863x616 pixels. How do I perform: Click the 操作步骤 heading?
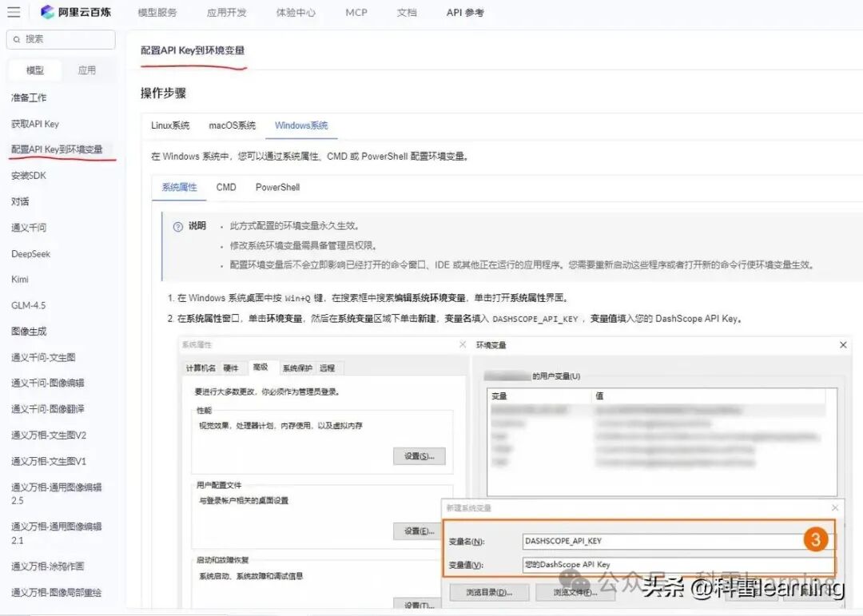point(163,93)
